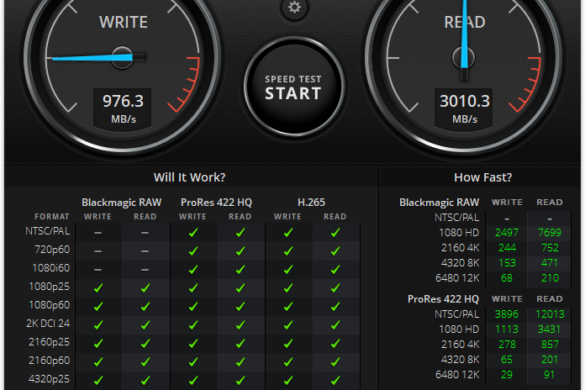Click the 857 ProRes read value
585x390 pixels.
pyautogui.click(x=550, y=344)
